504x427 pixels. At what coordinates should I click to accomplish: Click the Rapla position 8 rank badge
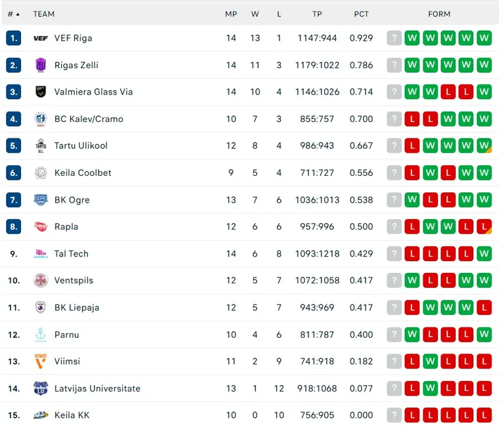[x=14, y=226]
